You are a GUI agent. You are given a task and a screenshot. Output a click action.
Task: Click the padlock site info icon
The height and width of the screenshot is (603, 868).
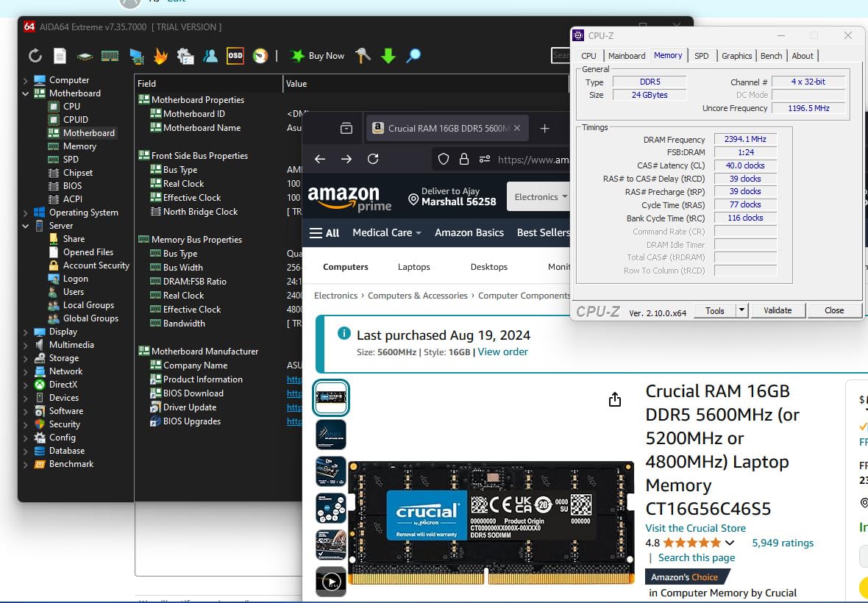tap(464, 160)
